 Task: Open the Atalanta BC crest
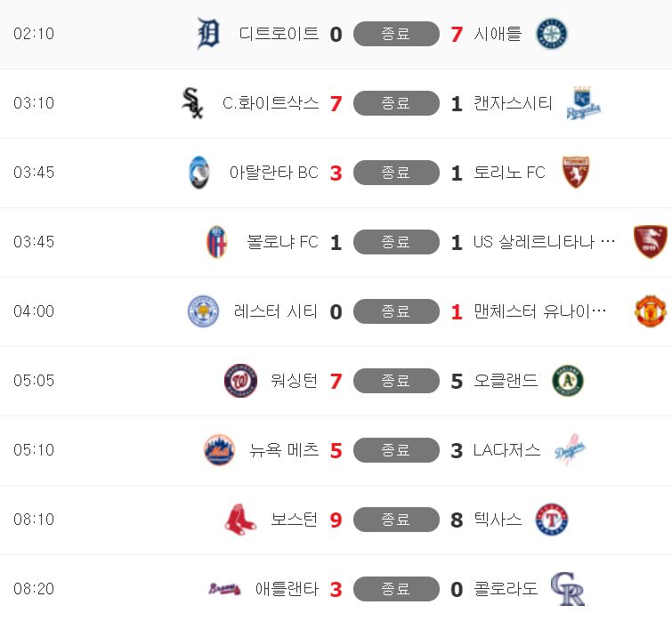[199, 173]
